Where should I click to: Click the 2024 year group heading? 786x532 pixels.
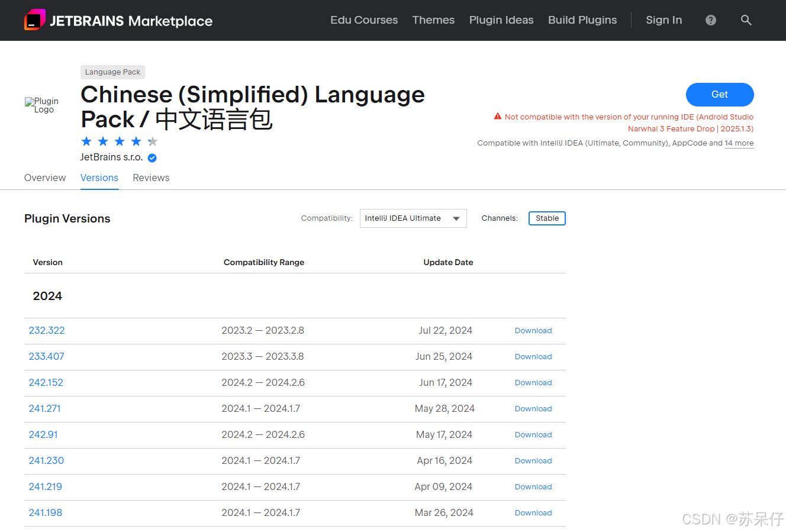pyautogui.click(x=47, y=296)
